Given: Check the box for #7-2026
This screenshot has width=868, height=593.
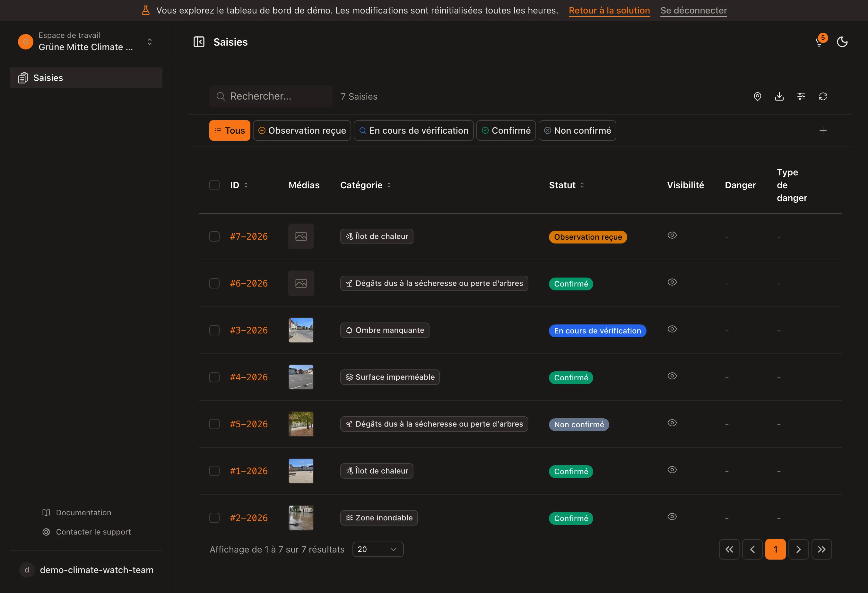Looking at the screenshot, I should (x=214, y=236).
